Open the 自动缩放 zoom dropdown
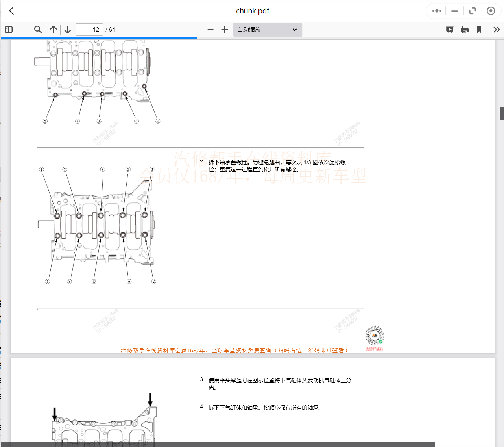This screenshot has width=504, height=447. tap(268, 30)
